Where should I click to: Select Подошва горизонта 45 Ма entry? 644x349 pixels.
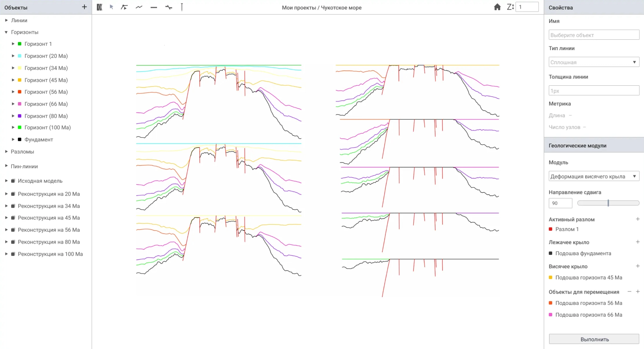click(x=585, y=278)
